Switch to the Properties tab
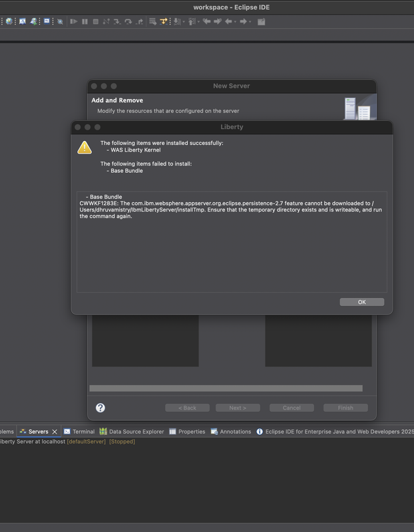 pos(187,432)
